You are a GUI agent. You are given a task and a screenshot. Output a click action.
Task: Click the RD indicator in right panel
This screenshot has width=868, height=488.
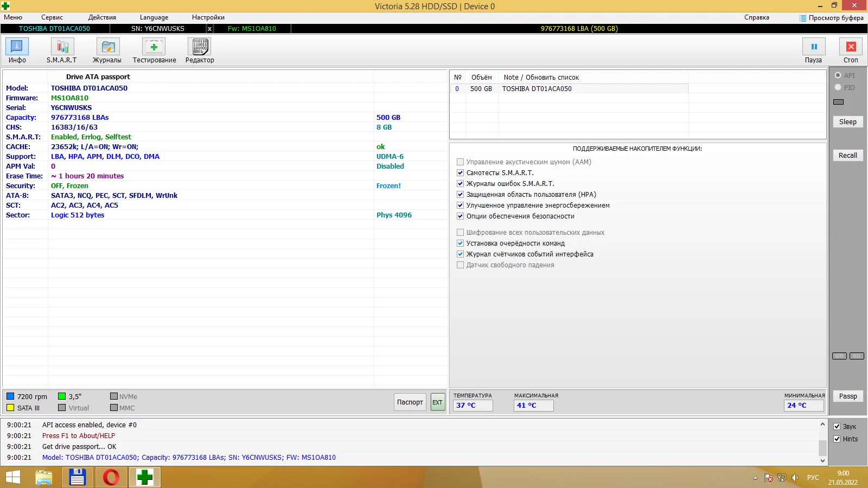857,356
